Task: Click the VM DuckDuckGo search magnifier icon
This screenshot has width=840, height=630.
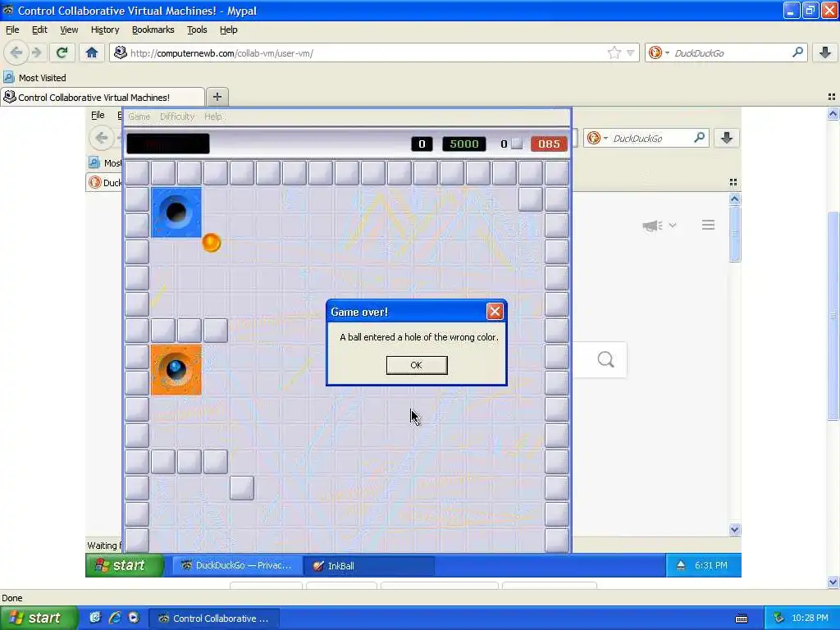Action: click(x=699, y=138)
